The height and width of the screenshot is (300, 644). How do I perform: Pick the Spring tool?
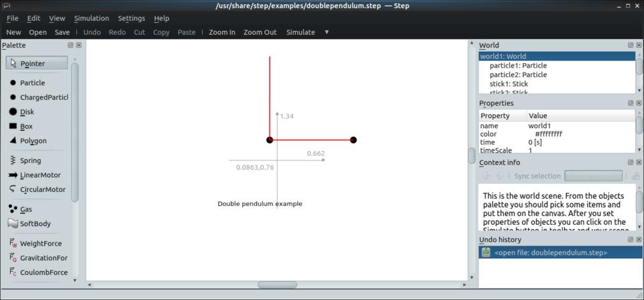[x=30, y=160]
